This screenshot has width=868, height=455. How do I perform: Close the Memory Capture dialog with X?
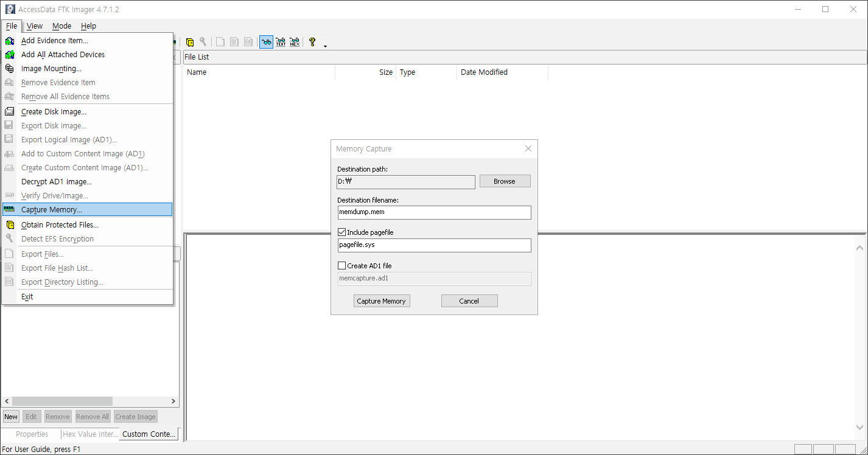tap(528, 148)
